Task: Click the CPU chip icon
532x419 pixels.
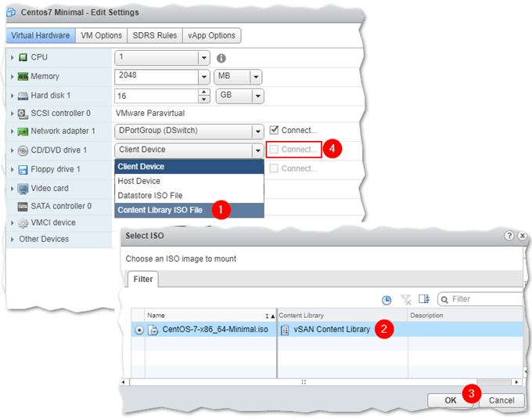Action: coord(23,57)
